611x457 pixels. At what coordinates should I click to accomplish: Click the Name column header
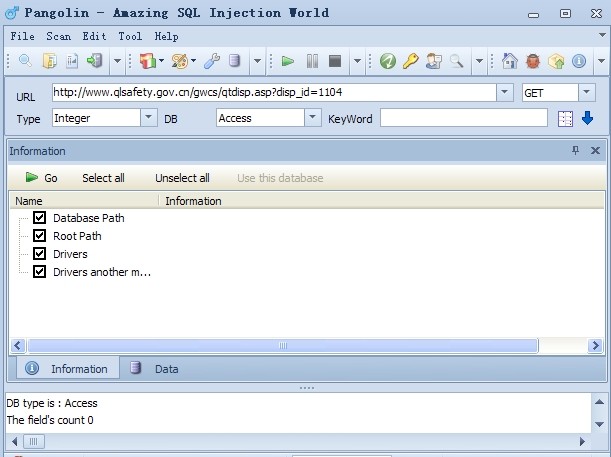click(x=84, y=201)
